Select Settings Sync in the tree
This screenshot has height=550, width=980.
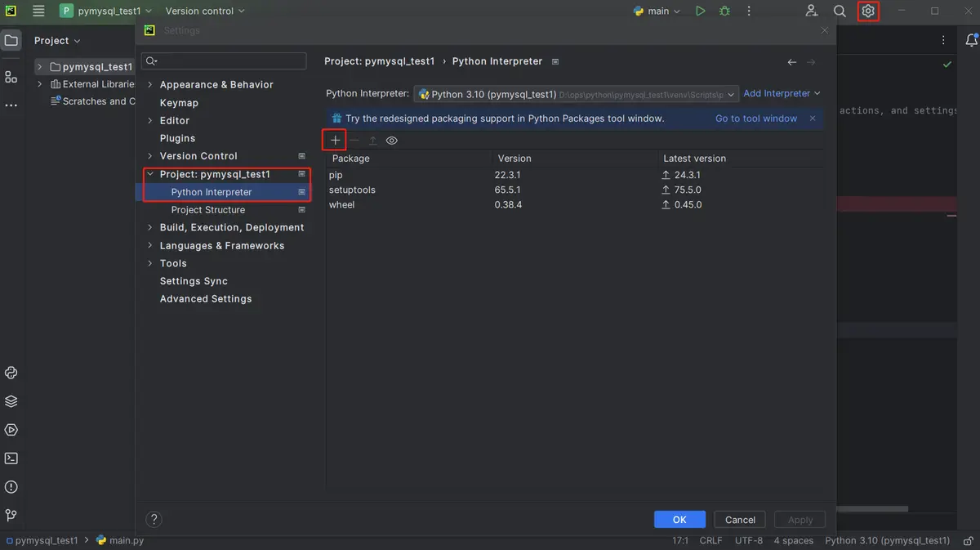(194, 281)
